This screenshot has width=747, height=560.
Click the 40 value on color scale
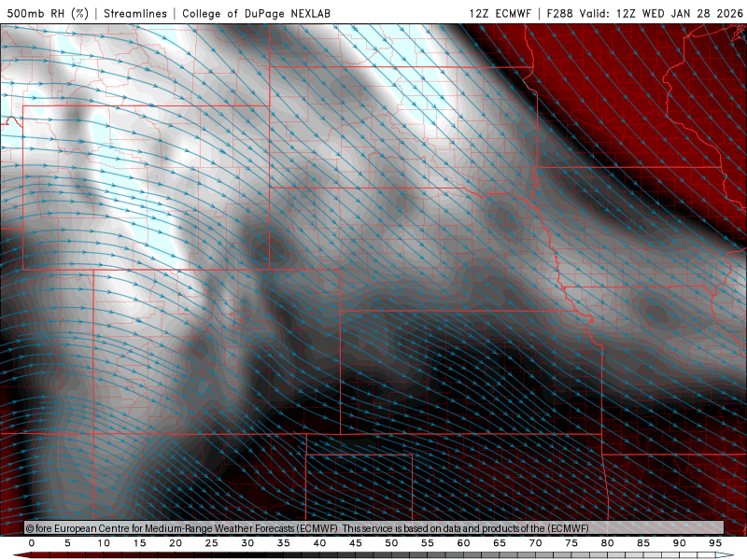tap(319, 543)
